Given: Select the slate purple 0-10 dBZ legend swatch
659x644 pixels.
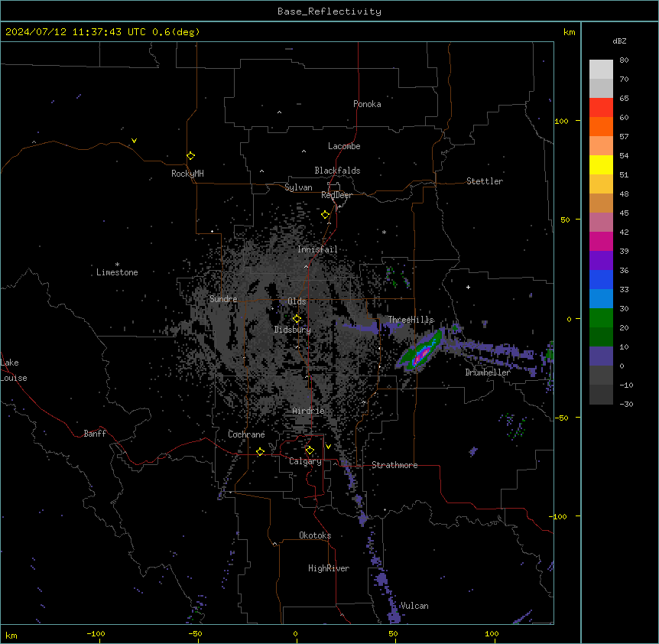Looking at the screenshot, I should coord(601,356).
